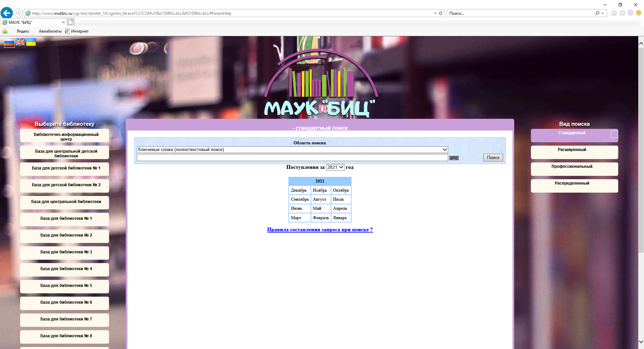
Task: Select Июль in the 2021 table
Action: coord(338,199)
